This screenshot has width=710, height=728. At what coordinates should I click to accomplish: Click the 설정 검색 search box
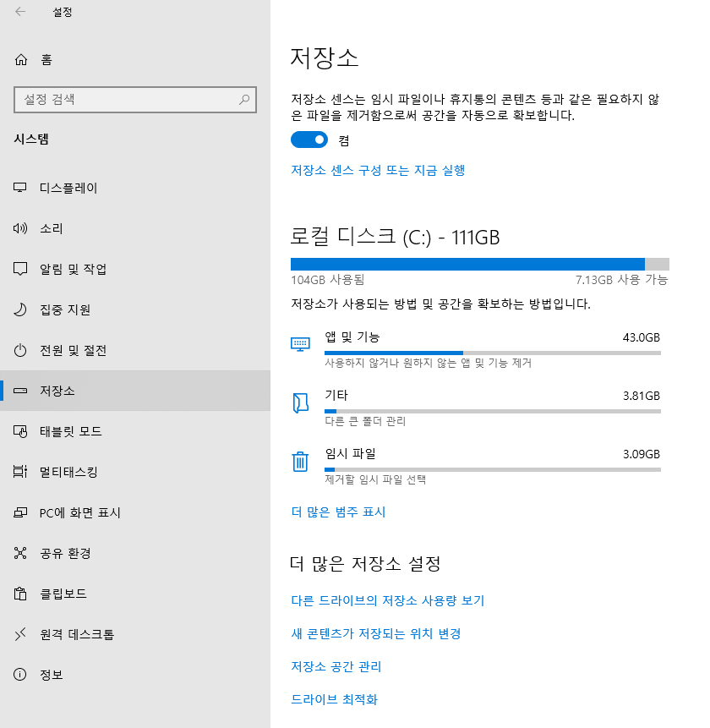(x=135, y=100)
